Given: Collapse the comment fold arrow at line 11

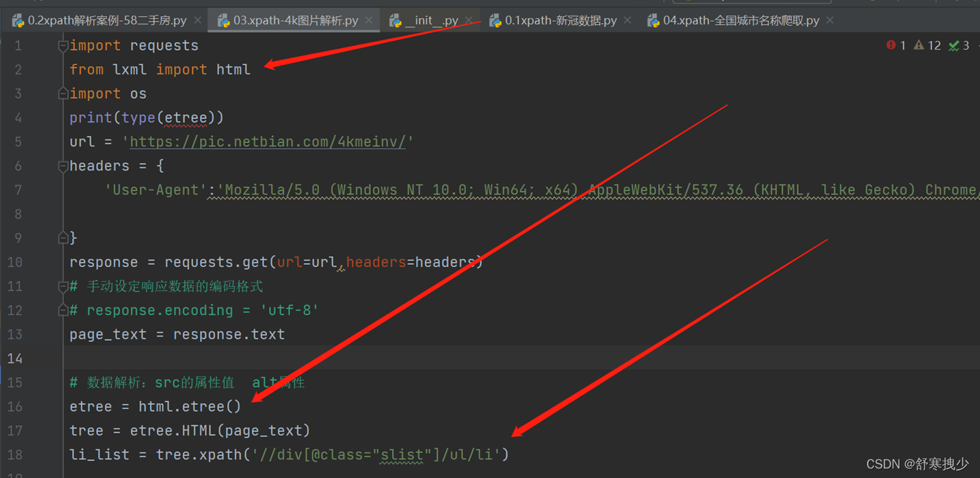Looking at the screenshot, I should pyautogui.click(x=62, y=286).
